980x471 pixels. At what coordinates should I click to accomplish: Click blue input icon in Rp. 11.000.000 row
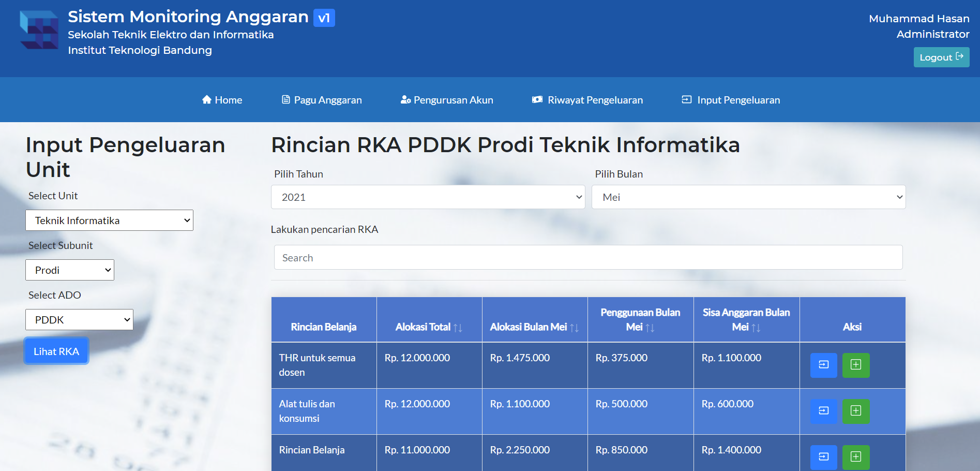tap(823, 457)
